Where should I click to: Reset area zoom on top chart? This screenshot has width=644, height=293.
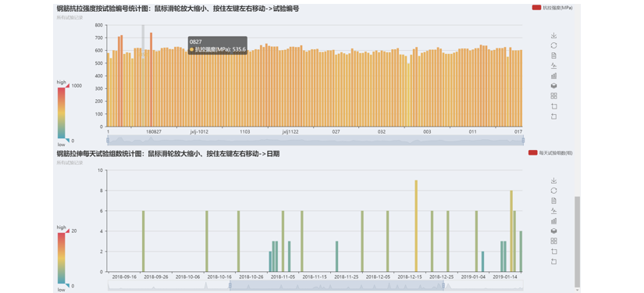pyautogui.click(x=553, y=116)
